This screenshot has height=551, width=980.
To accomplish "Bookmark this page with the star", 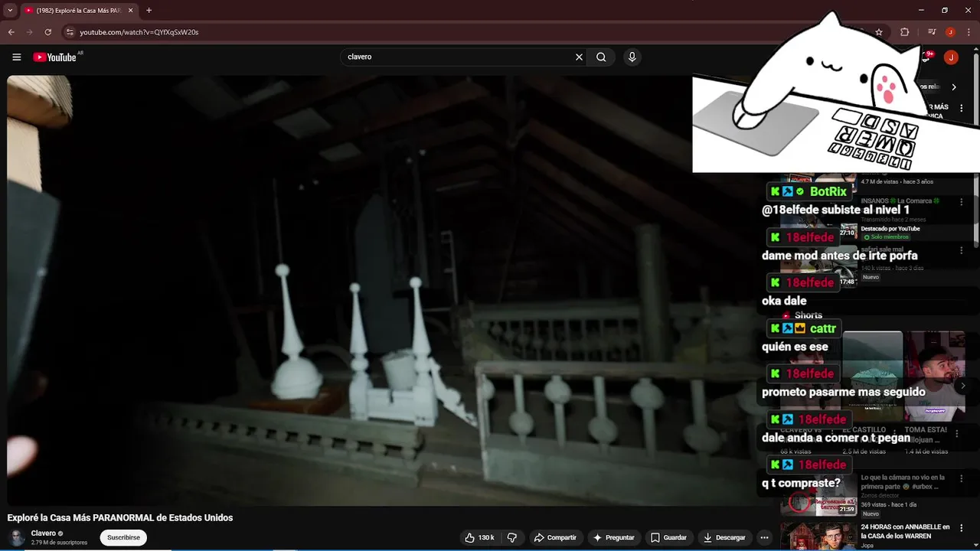I will pos(879,32).
